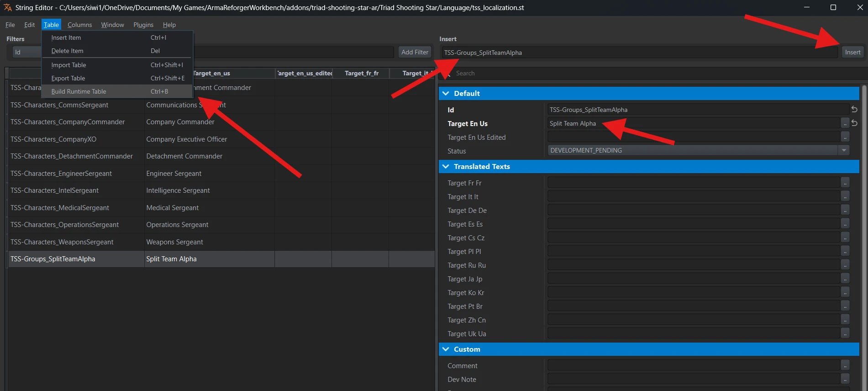
Task: Click the reset arrow icon beside the Id field
Action: pos(854,110)
